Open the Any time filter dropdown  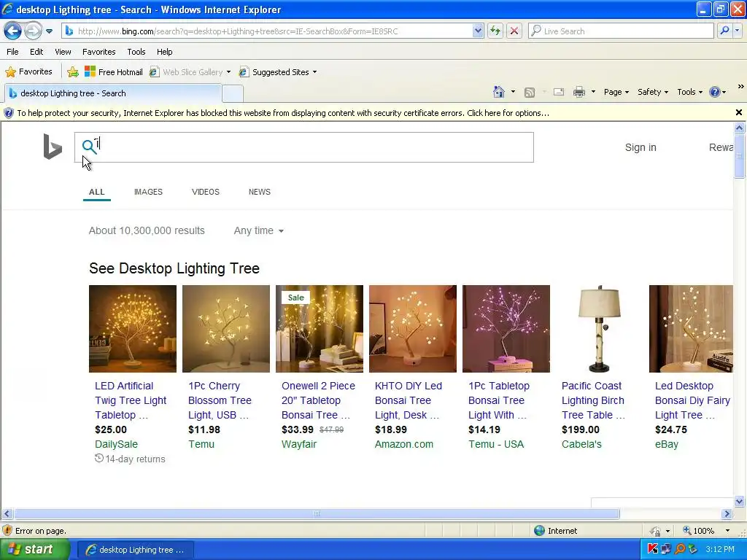259,230
